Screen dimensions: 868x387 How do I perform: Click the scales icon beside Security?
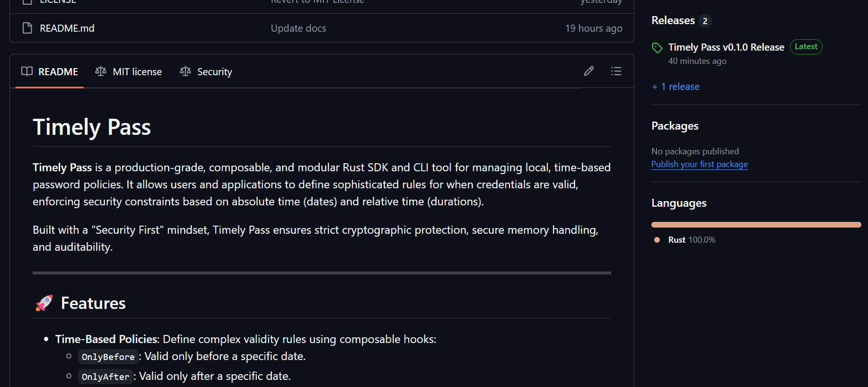point(185,71)
